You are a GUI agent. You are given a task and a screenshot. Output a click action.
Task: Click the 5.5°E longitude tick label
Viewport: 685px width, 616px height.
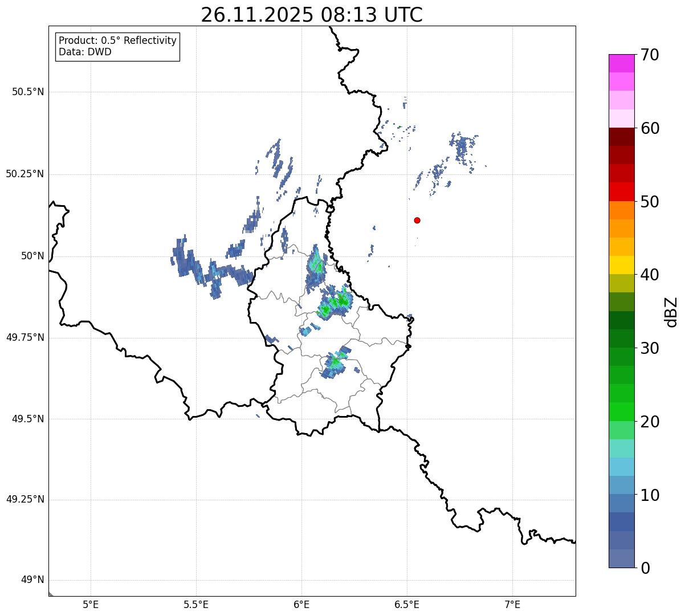coord(197,604)
